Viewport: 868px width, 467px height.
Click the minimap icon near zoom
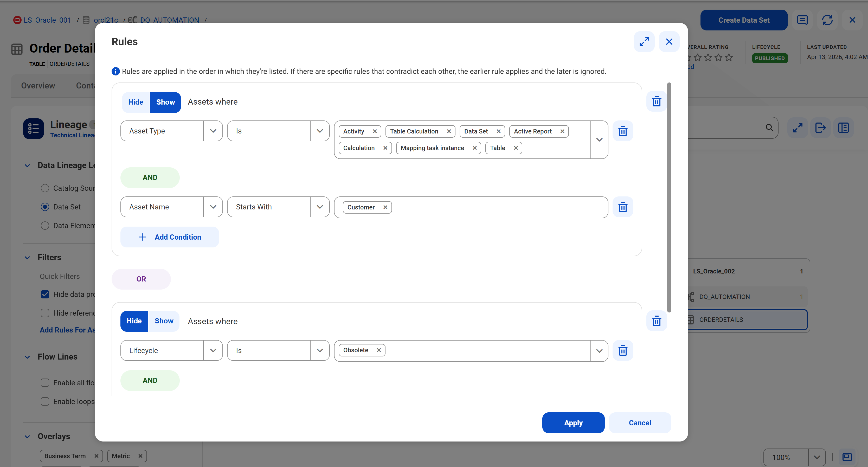(847, 457)
